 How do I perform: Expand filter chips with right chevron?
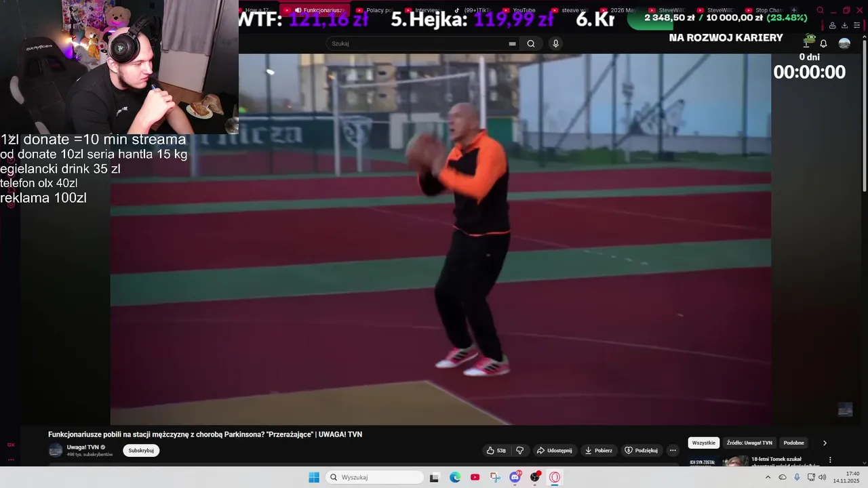coord(825,443)
